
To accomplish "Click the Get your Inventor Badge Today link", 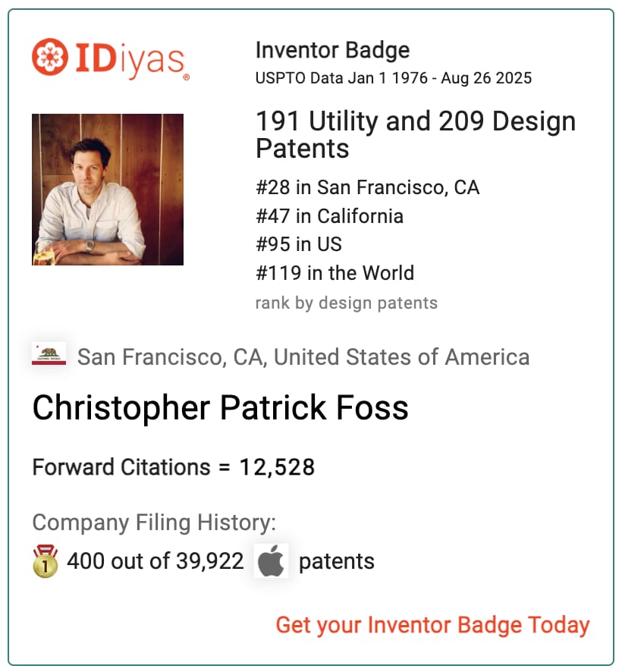I will [433, 625].
